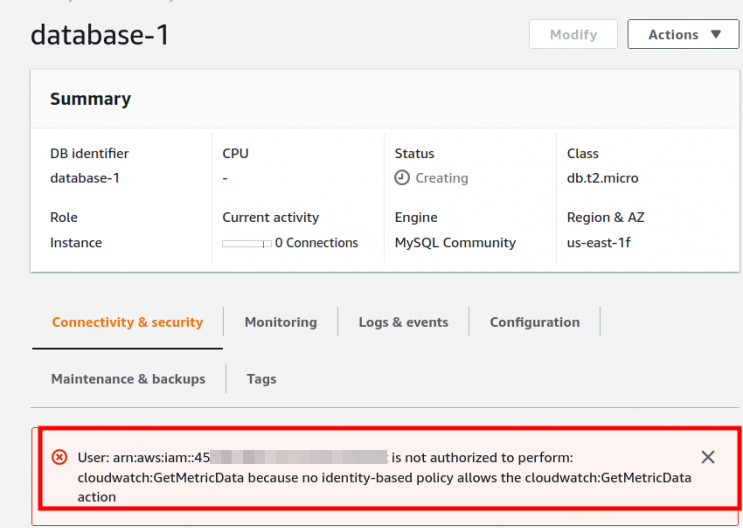The width and height of the screenshot is (743, 528).
Task: Select the Configuration tab
Action: (534, 322)
